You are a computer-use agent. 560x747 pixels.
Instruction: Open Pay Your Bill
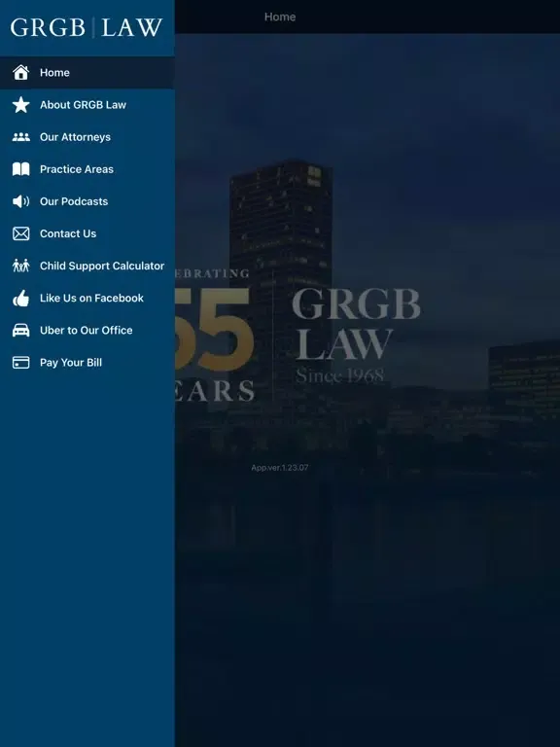click(x=87, y=363)
